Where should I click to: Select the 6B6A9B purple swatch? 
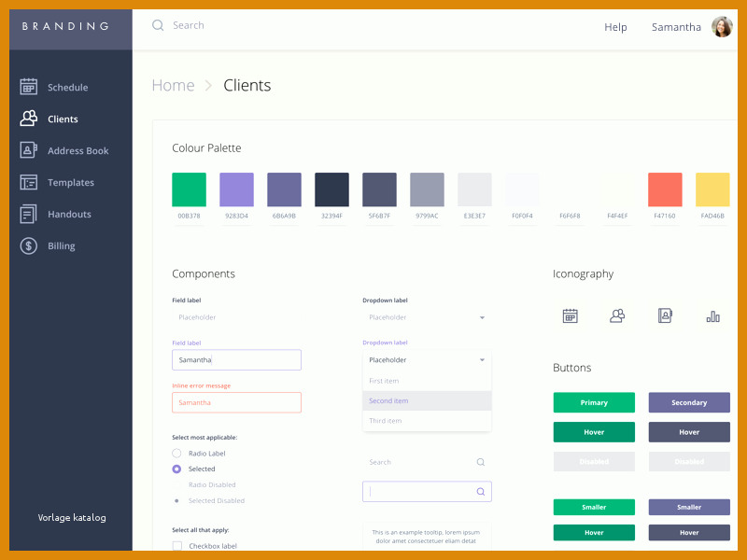(285, 189)
